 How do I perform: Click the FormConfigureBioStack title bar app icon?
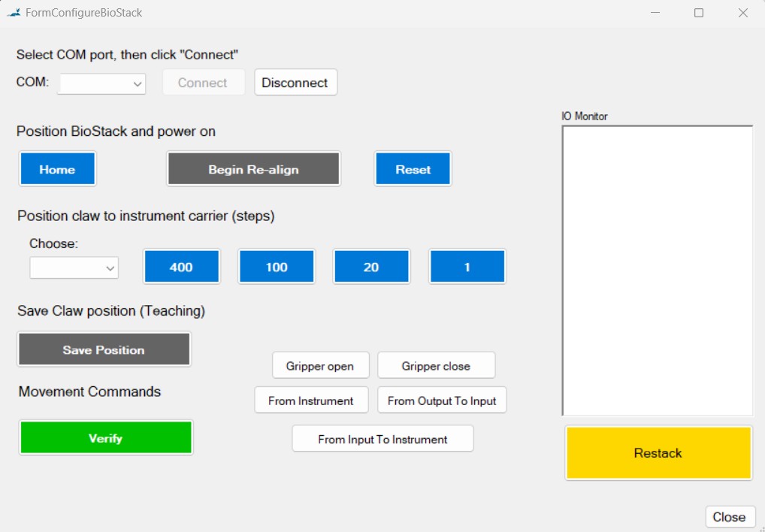[x=14, y=13]
